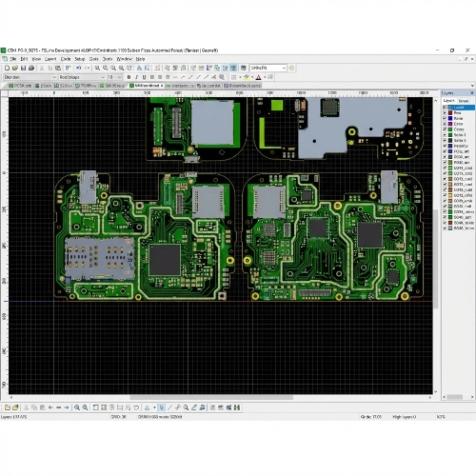Toggle checkbox beside the dark red layer swatch near panel top

(445, 113)
